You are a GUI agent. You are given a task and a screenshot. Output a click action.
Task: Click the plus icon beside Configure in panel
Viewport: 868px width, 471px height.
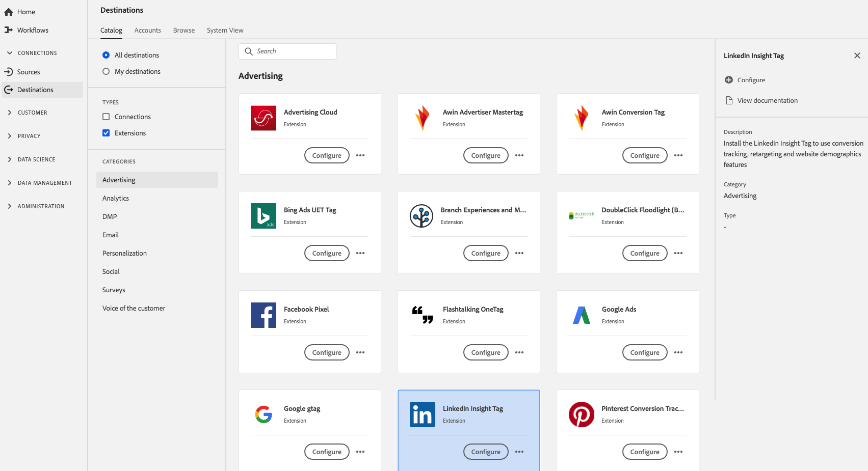click(x=729, y=79)
